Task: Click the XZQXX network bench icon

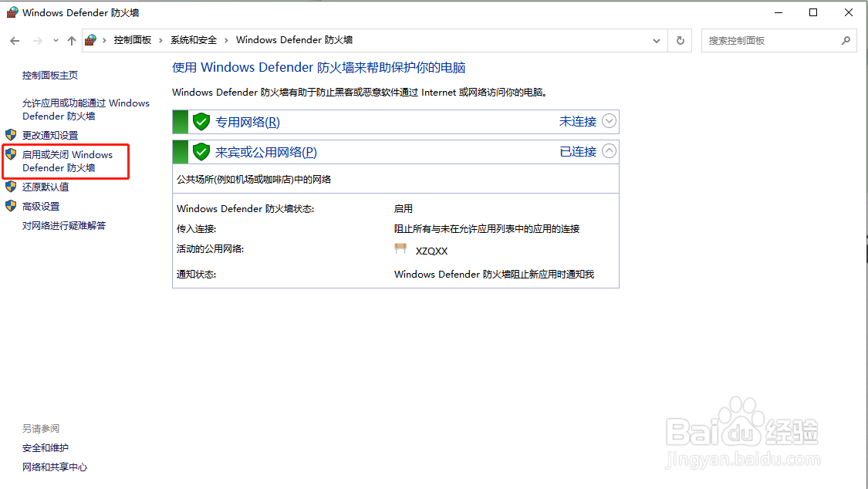Action: coord(400,248)
